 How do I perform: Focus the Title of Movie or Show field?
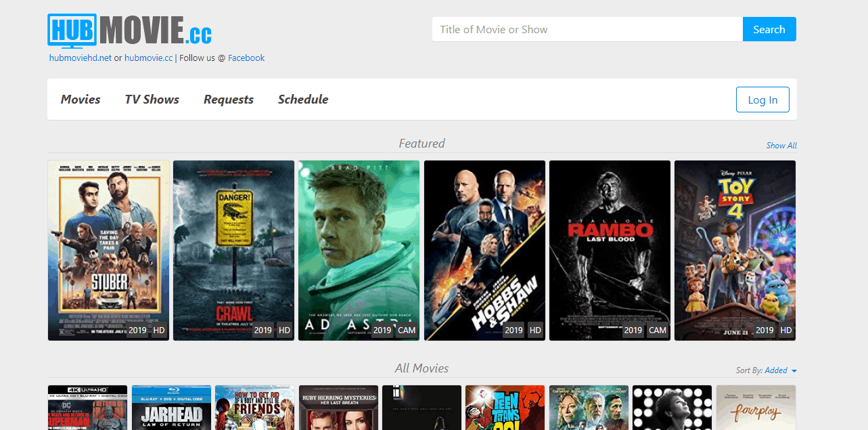(x=587, y=29)
